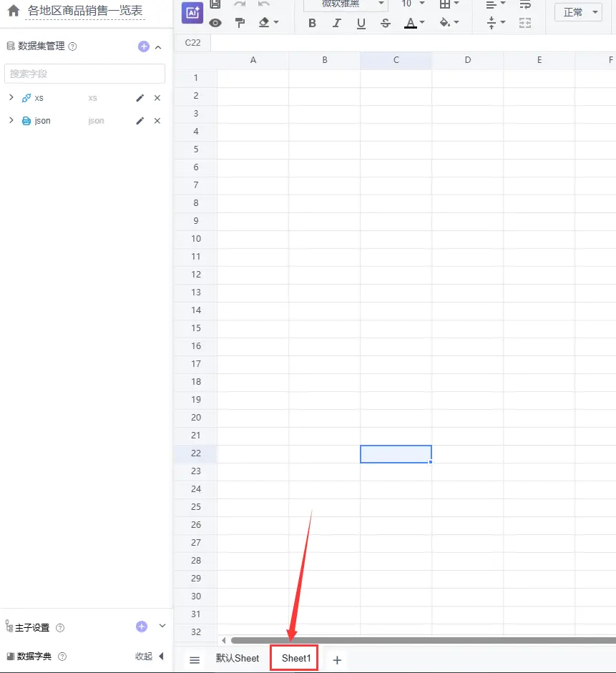The width and height of the screenshot is (616, 673).
Task: Click the scrollbar left arrow
Action: coord(224,640)
